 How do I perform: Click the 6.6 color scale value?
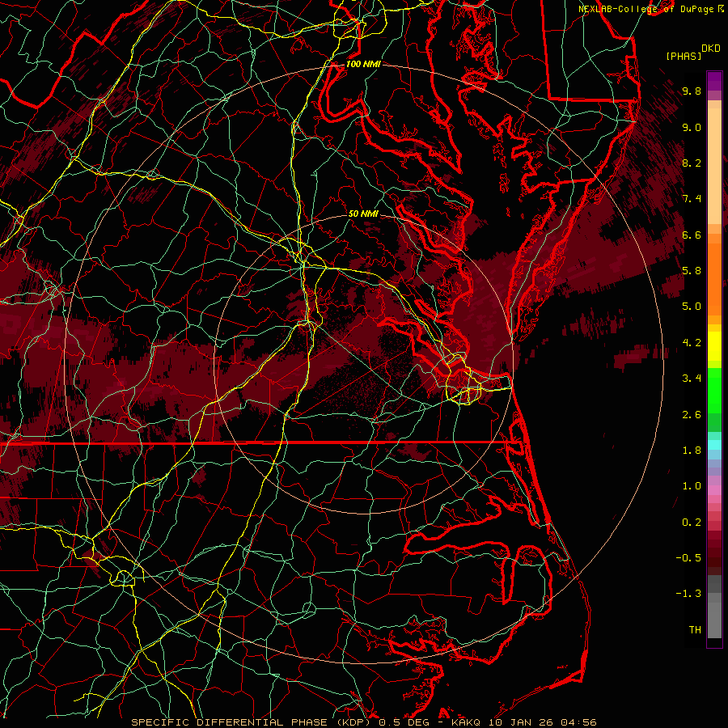pyautogui.click(x=692, y=235)
